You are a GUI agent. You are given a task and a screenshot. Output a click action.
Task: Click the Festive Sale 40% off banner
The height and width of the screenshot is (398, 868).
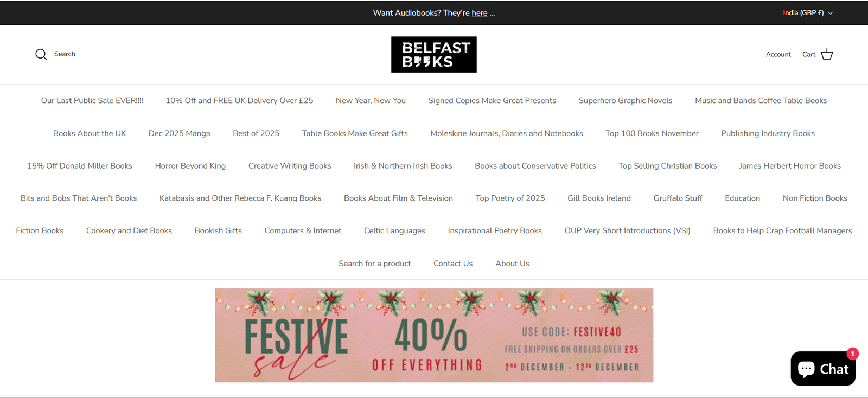click(x=434, y=335)
